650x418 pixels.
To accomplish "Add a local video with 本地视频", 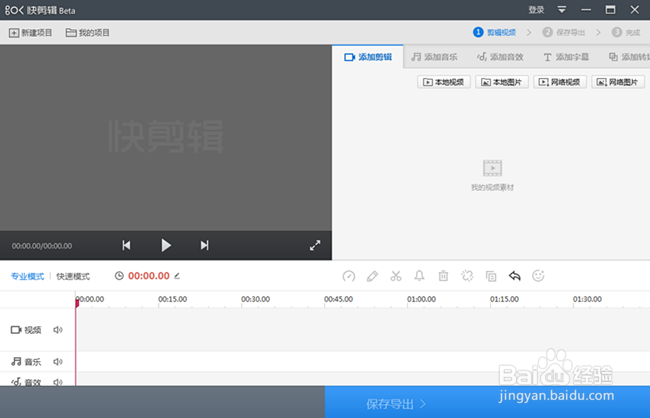I will pos(444,82).
